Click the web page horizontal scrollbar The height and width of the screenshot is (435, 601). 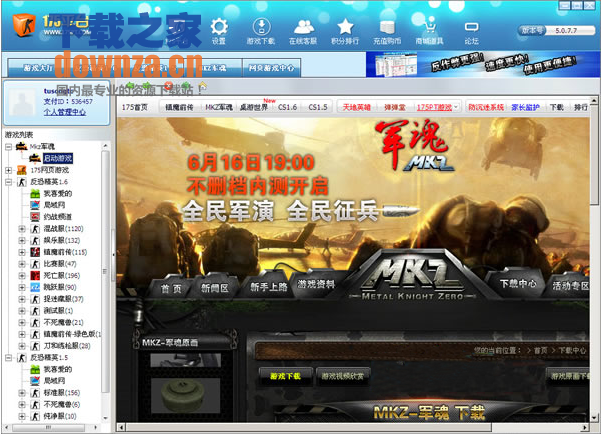(x=309, y=427)
